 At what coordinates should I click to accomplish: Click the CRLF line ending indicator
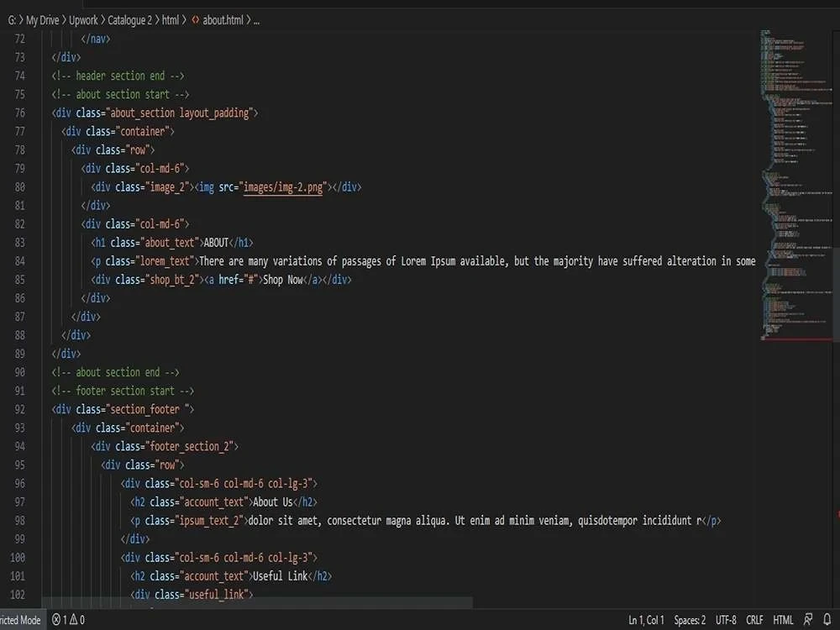[753, 620]
